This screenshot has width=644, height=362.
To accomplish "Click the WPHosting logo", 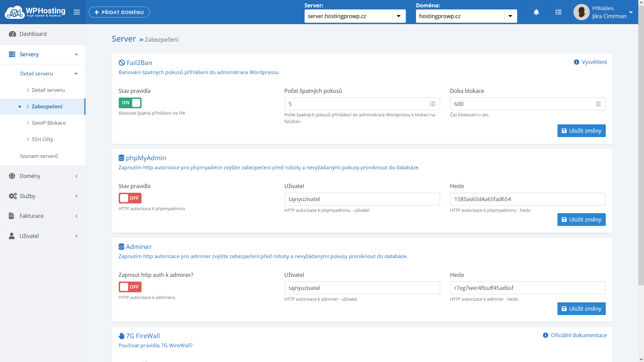I will (x=35, y=12).
